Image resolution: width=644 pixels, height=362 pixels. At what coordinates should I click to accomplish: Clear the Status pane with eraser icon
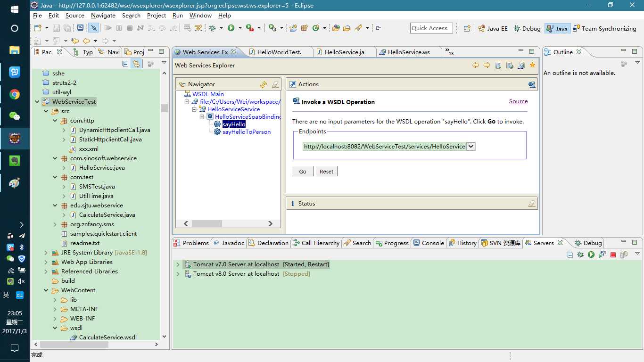[531, 204]
